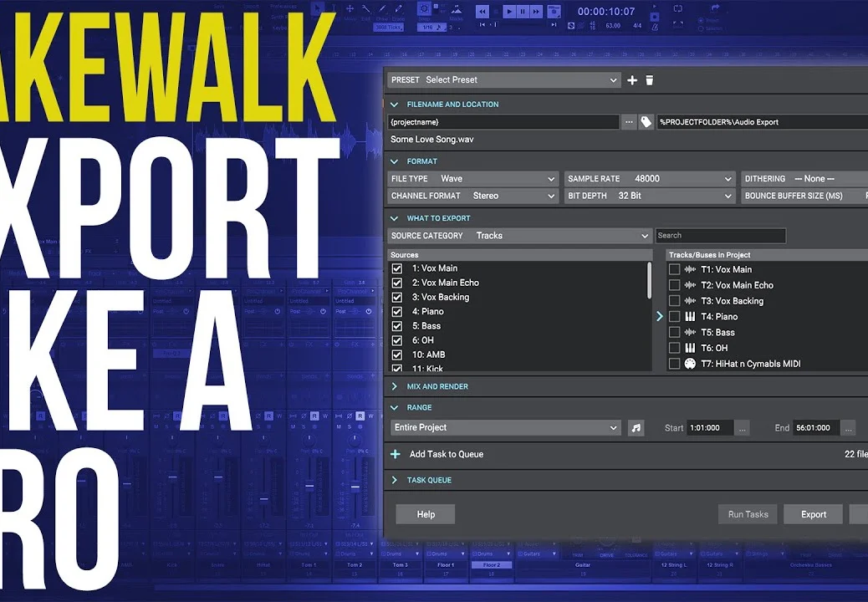This screenshot has width=868, height=602.
Task: Click the MIDI icon for T7: HiHat n Cymabls MIDI
Action: pyautogui.click(x=690, y=364)
